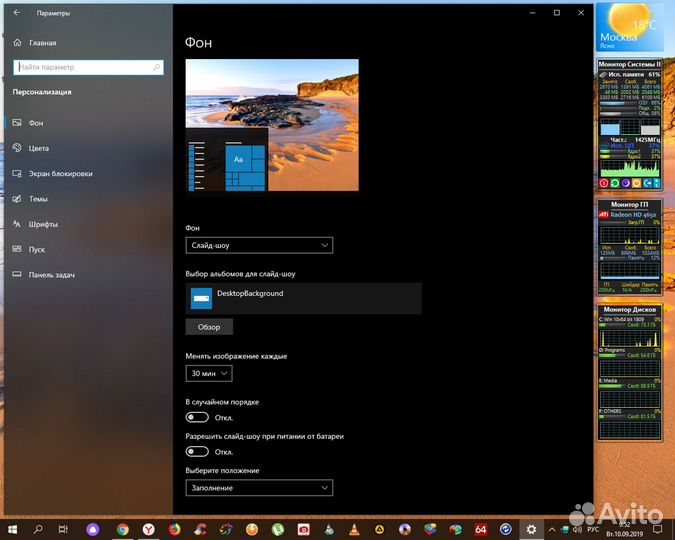
Task: Open the taskbar clock and date
Action: coord(625,529)
